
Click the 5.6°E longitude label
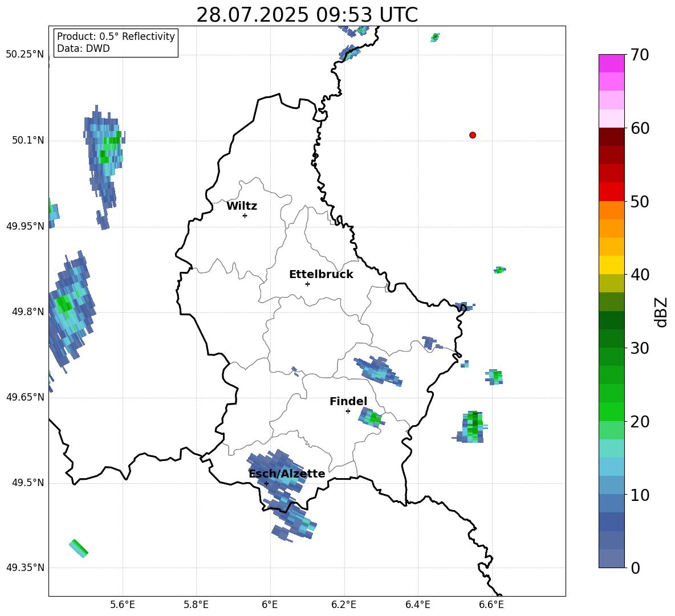point(123,605)
